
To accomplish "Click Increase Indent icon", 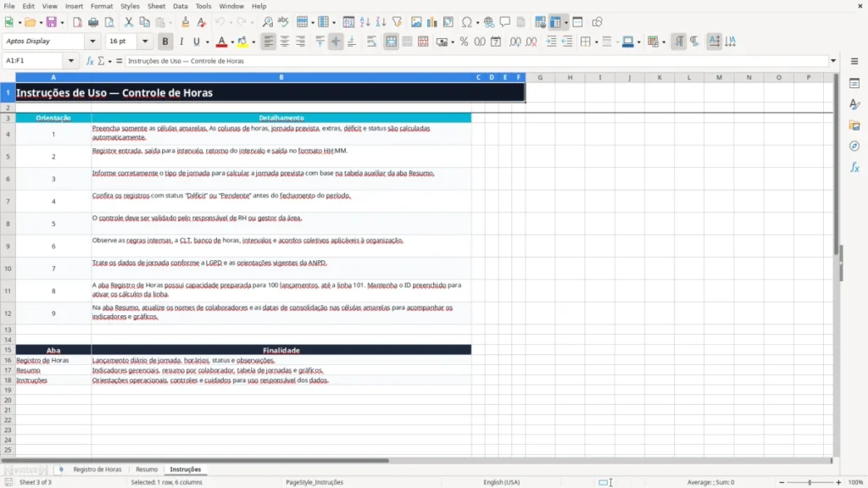I will (x=551, y=42).
